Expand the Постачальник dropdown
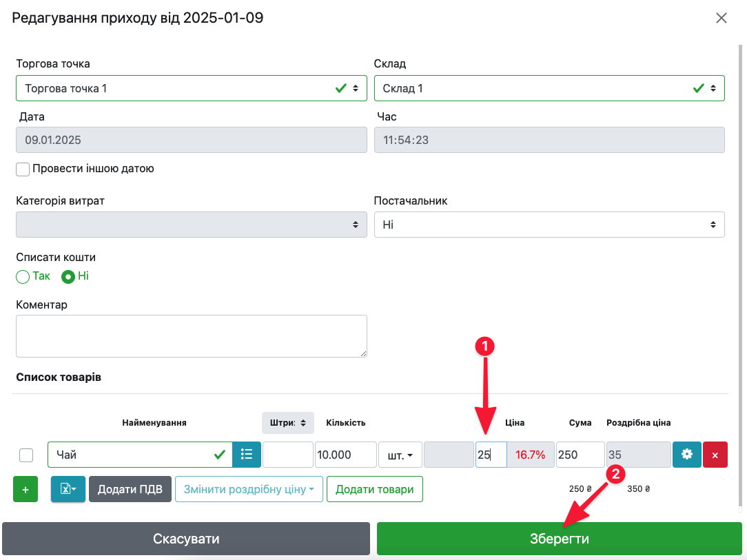Image resolution: width=747 pixels, height=560 pixels. coord(549,225)
